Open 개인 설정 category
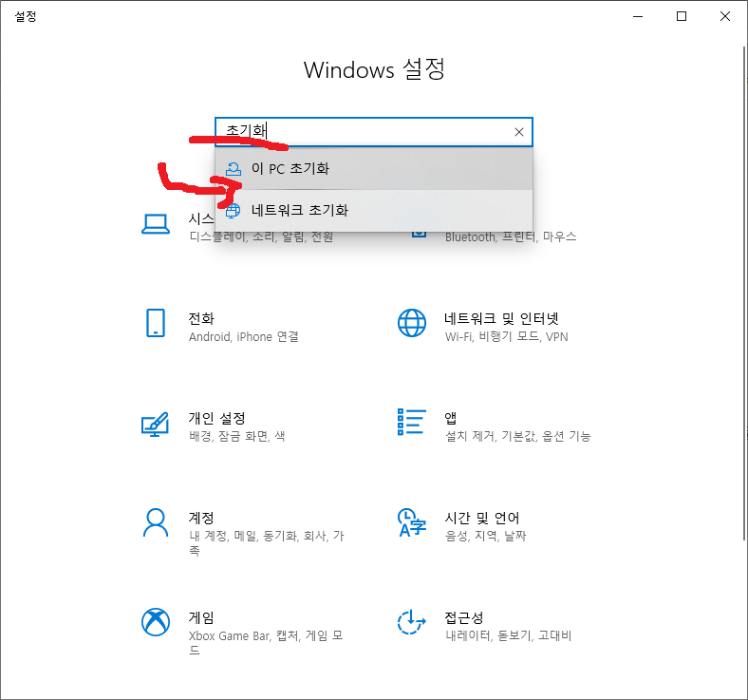The height and width of the screenshot is (700, 748). [217, 418]
